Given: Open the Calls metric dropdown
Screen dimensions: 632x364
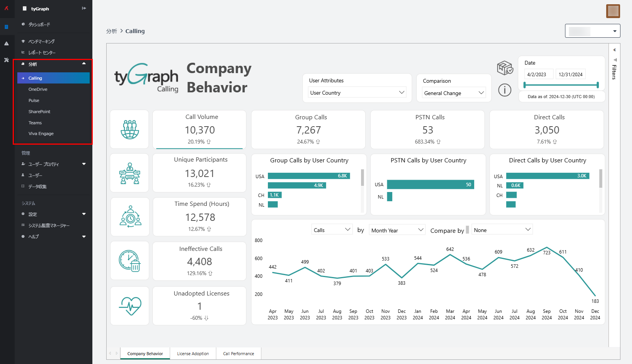Looking at the screenshot, I should coord(332,230).
